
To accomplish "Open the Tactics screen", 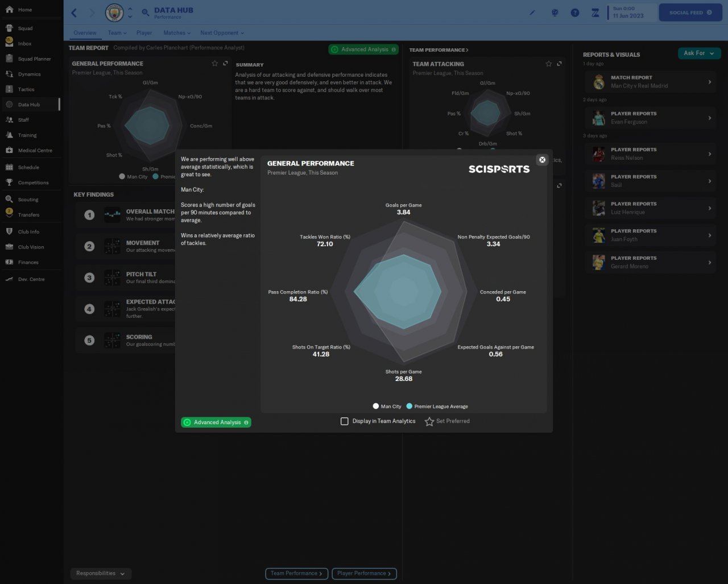I will 26,90.
